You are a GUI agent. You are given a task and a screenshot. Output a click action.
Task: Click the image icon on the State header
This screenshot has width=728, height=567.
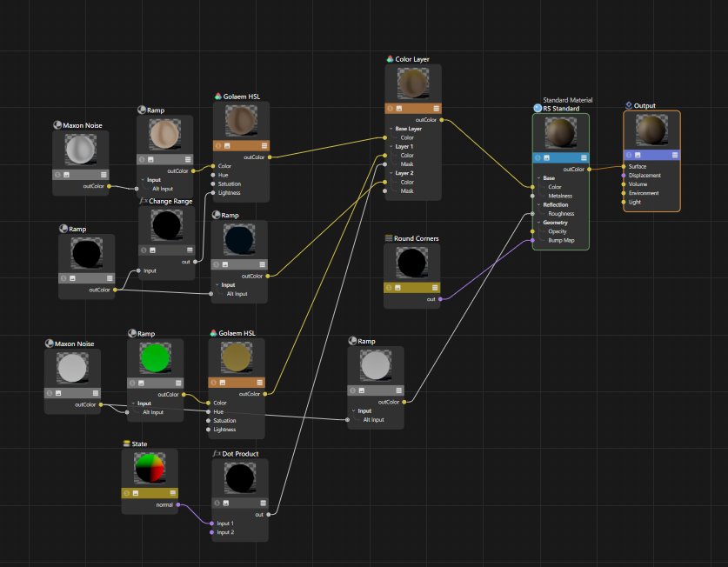pyautogui.click(x=136, y=493)
